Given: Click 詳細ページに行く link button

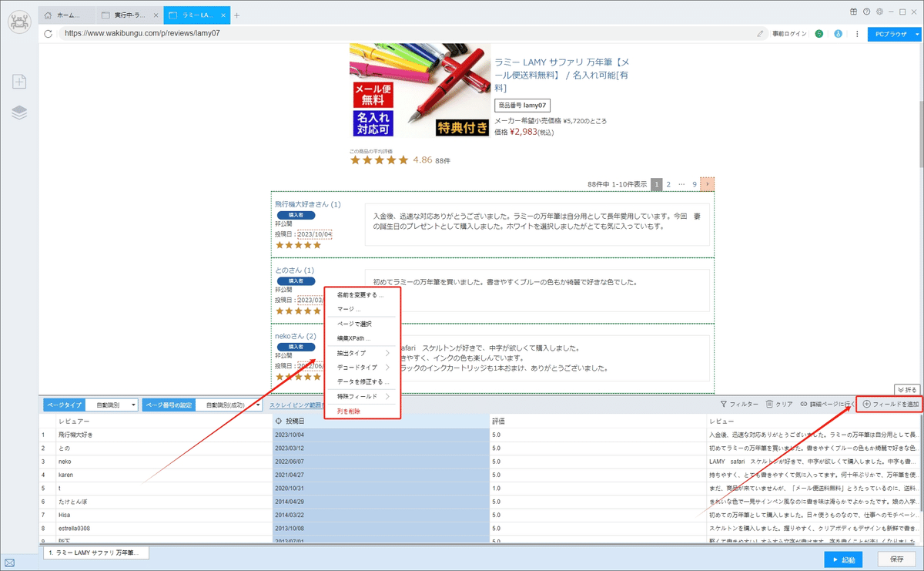Looking at the screenshot, I should tap(827, 404).
